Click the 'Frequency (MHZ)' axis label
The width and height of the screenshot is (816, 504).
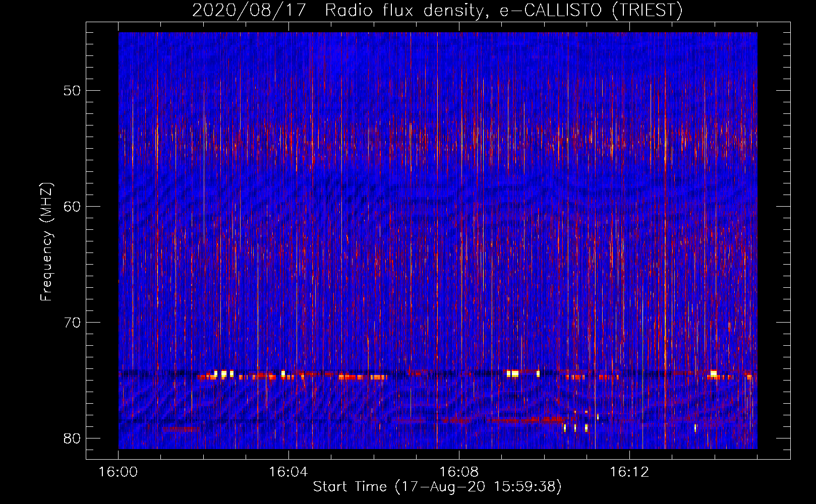pyautogui.click(x=46, y=242)
